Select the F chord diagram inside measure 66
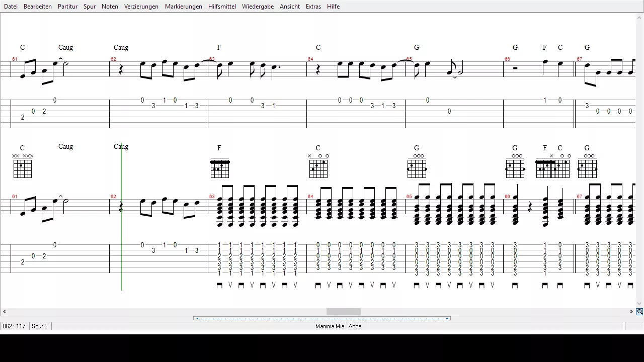Image resolution: width=644 pixels, height=362 pixels. pos(545,168)
